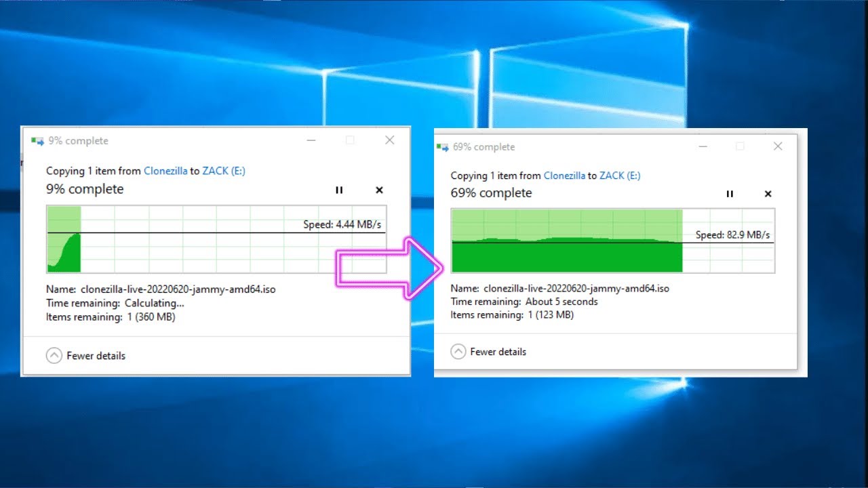Click the ISO file name in 69% complete dialog
868x488 pixels.
(576, 288)
